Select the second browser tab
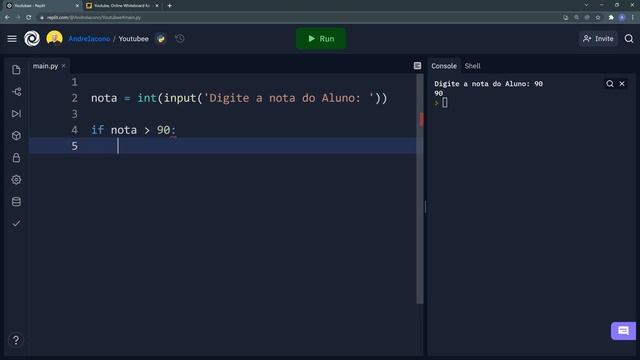This screenshot has height=360, width=640. point(122,6)
